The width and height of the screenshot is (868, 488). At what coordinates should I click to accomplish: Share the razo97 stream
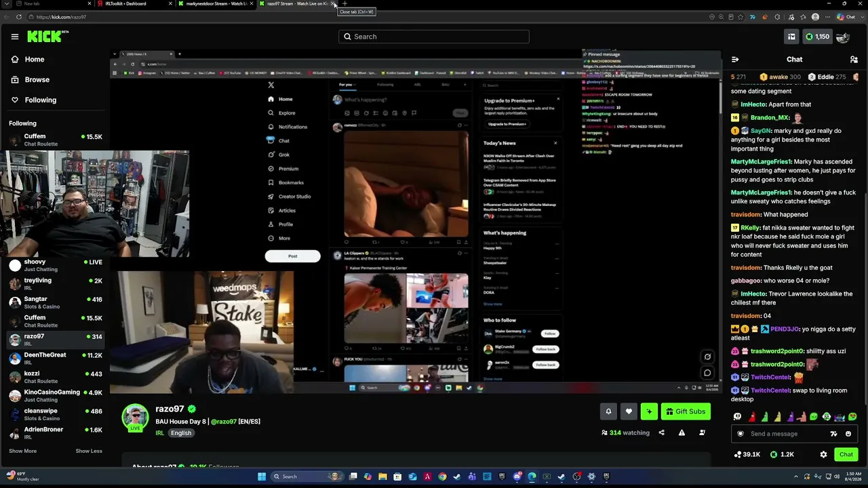tap(661, 433)
